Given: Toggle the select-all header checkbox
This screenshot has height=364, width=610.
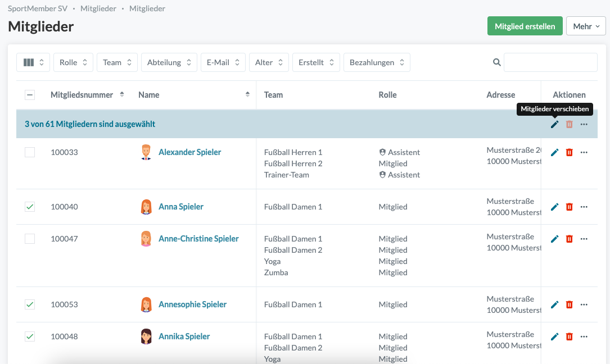Looking at the screenshot, I should pos(30,95).
